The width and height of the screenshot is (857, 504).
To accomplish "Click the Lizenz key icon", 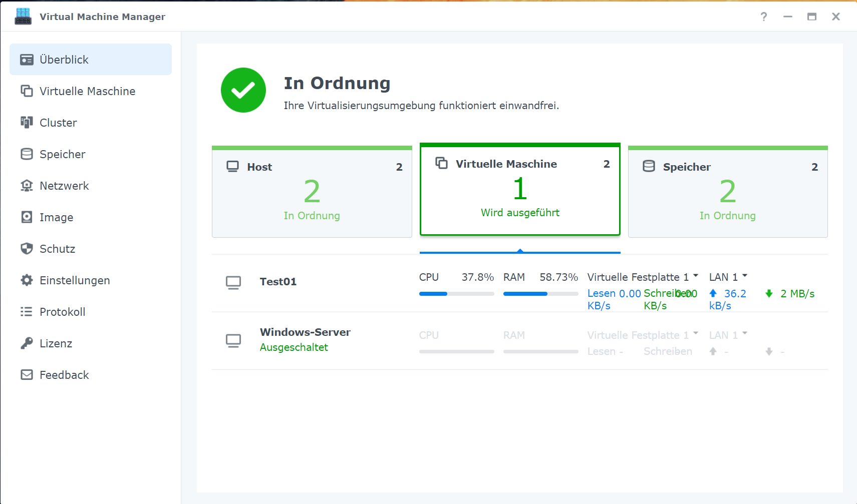I will (x=27, y=343).
